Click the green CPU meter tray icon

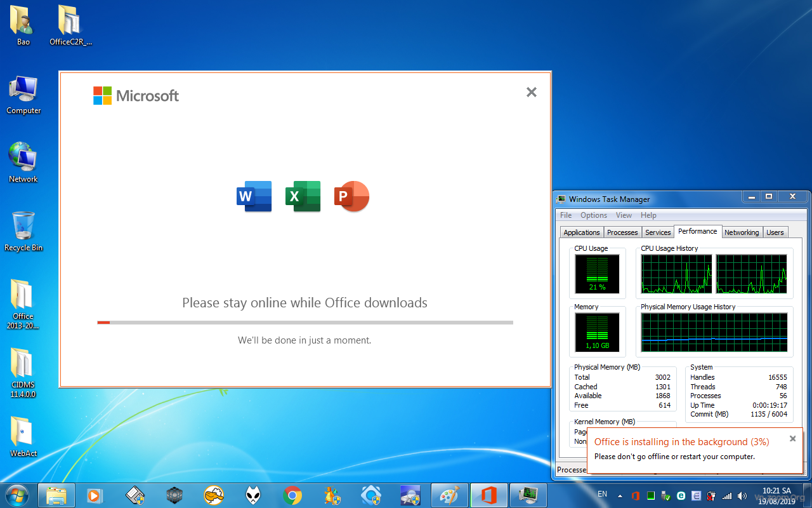coord(651,496)
